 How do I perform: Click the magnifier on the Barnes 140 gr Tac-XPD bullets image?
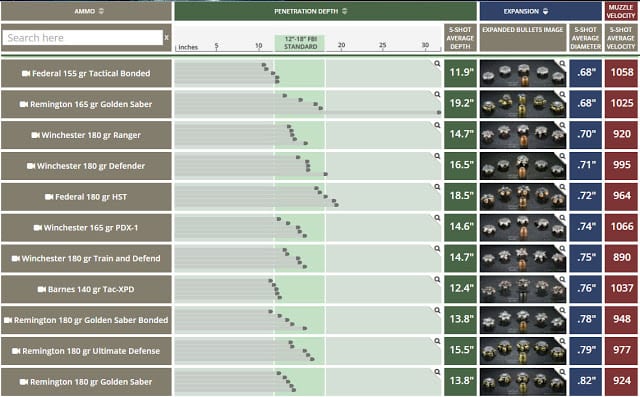(x=562, y=280)
